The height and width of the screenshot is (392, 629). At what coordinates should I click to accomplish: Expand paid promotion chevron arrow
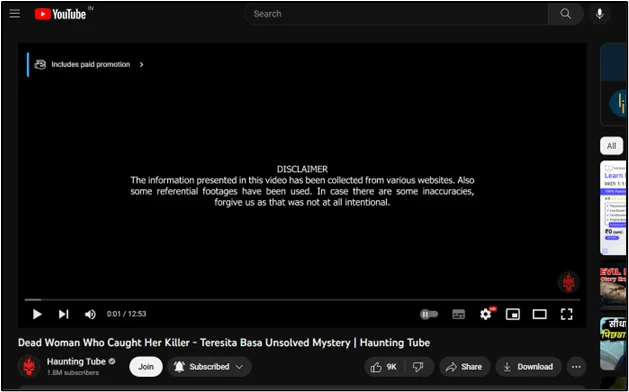pos(141,65)
